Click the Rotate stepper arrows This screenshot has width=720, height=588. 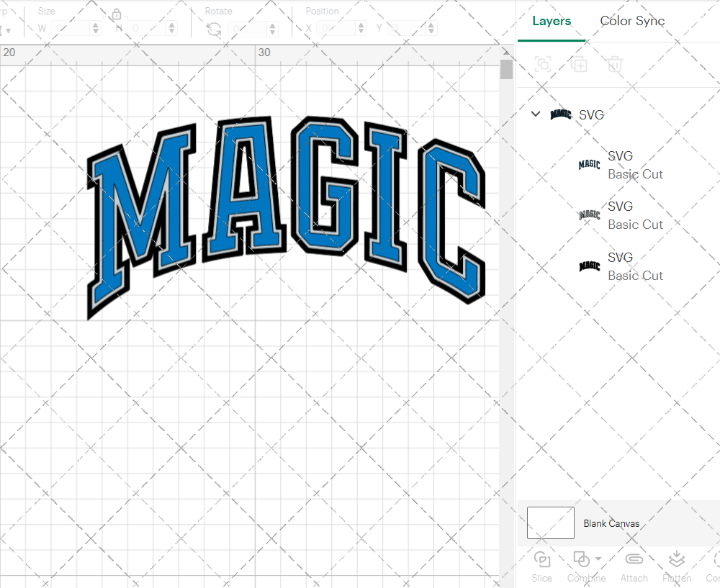click(273, 29)
